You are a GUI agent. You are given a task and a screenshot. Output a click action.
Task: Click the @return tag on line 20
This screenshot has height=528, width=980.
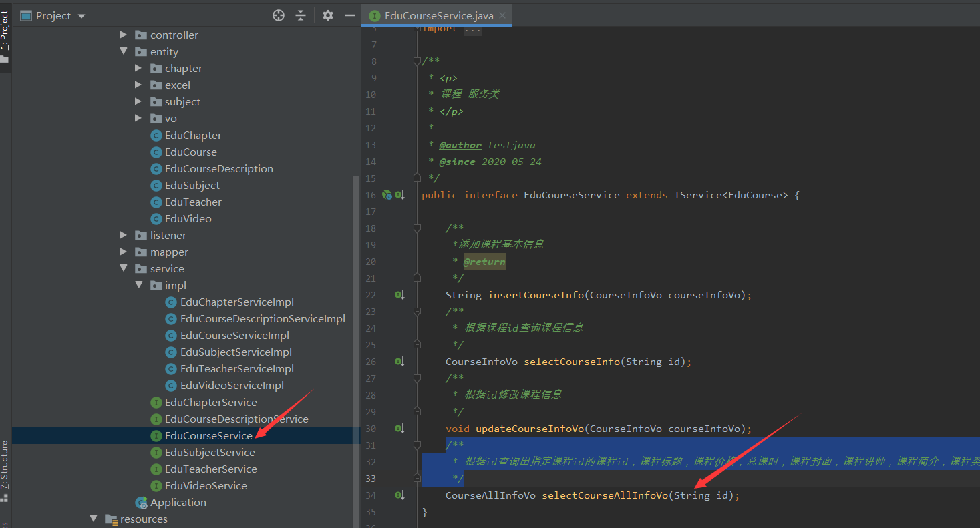coord(484,262)
